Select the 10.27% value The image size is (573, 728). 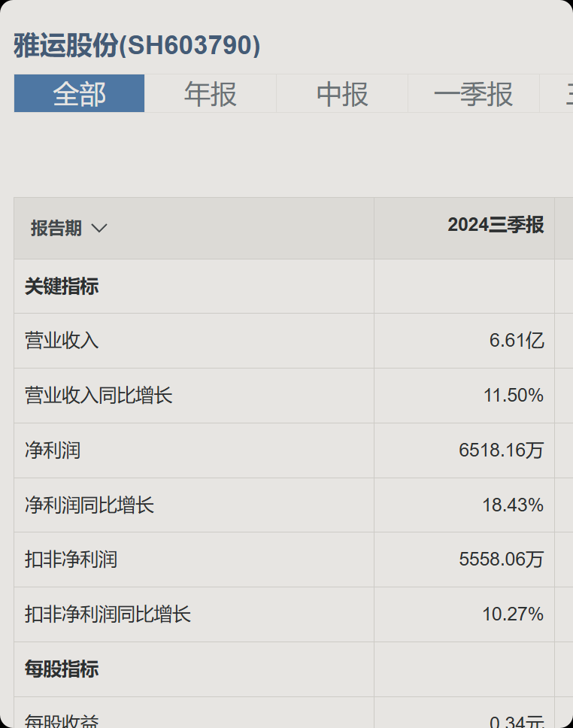(513, 614)
